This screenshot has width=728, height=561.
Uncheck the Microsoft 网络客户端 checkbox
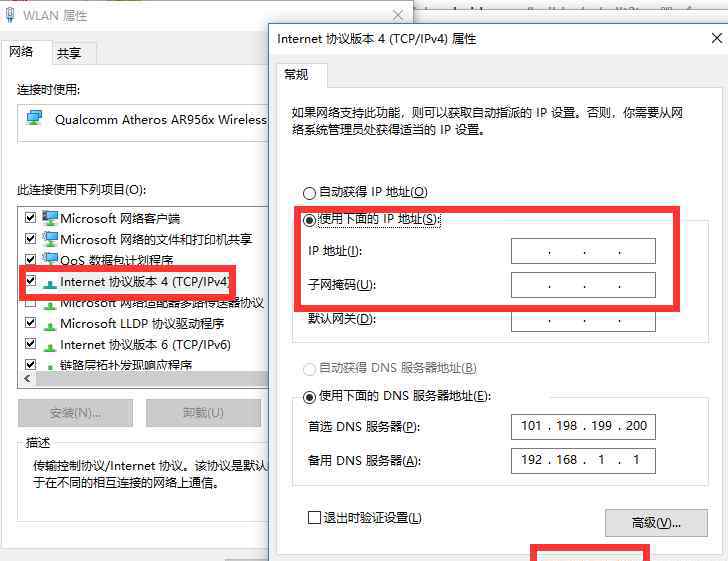pos(31,218)
